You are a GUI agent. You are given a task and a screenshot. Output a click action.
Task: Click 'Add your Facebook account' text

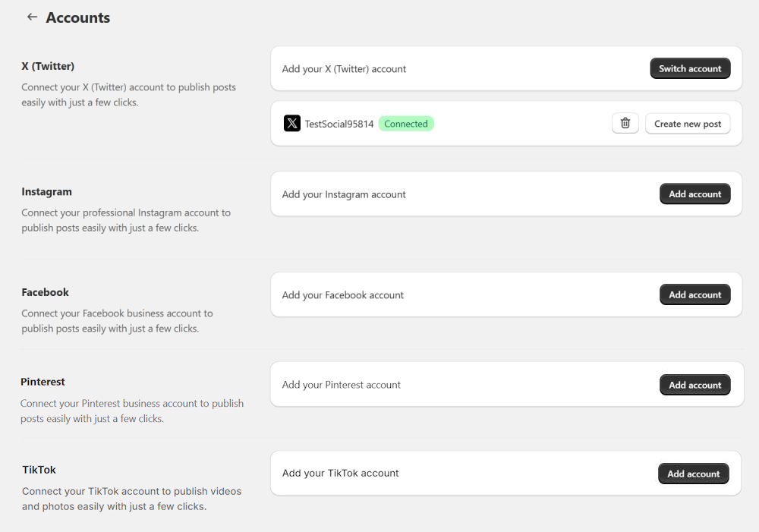click(343, 295)
